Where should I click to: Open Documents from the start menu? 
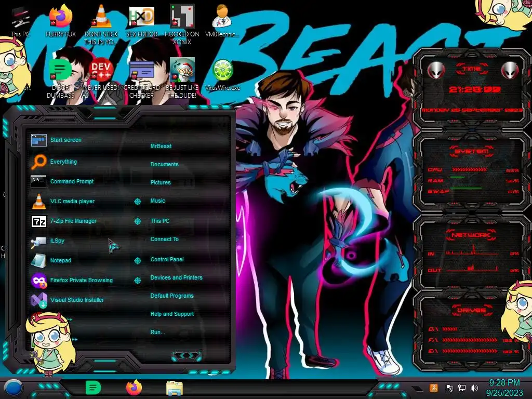(164, 164)
